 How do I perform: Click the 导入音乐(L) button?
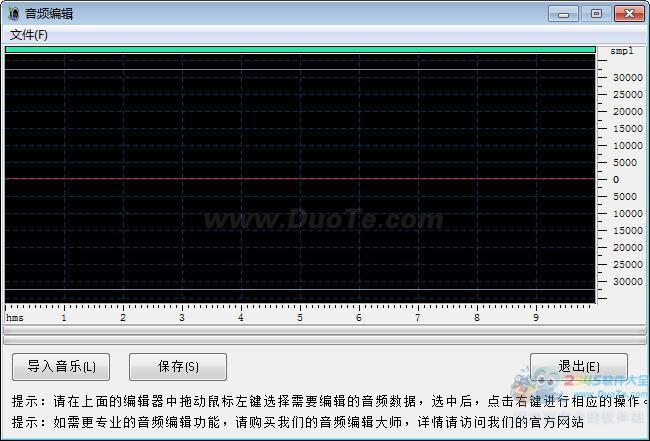click(61, 367)
